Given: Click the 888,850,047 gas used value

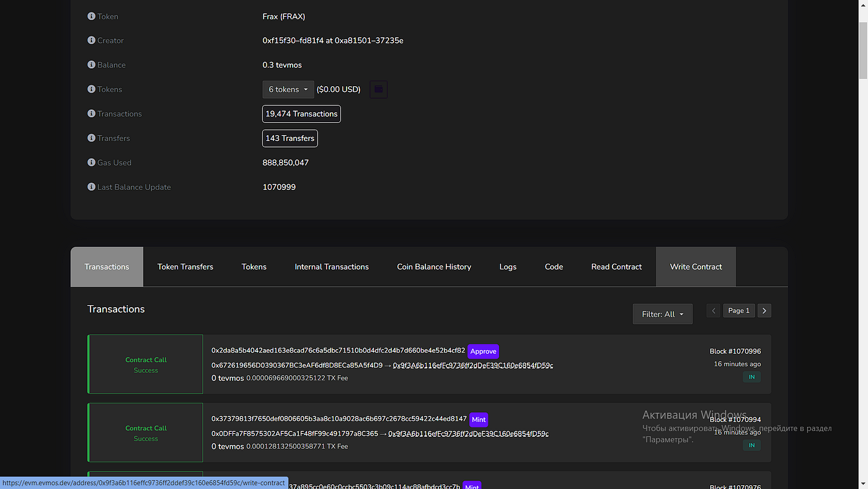Looking at the screenshot, I should [x=286, y=163].
